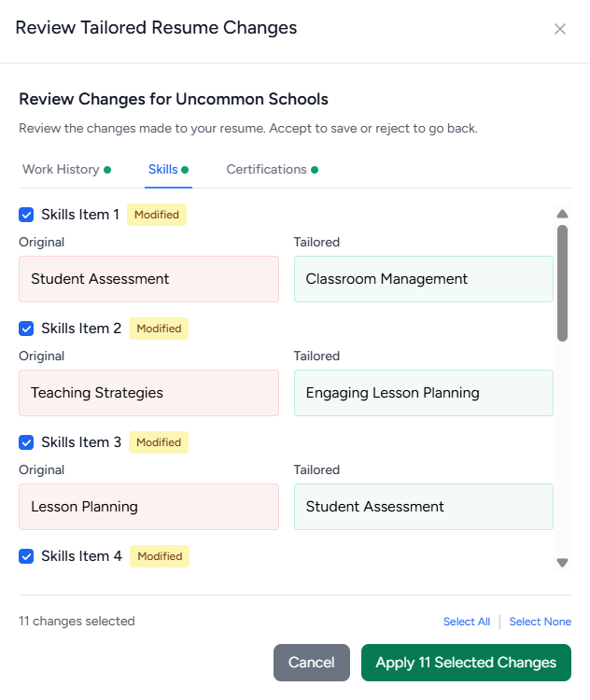Uncheck the Skills Item 2 checkbox

pos(26,329)
